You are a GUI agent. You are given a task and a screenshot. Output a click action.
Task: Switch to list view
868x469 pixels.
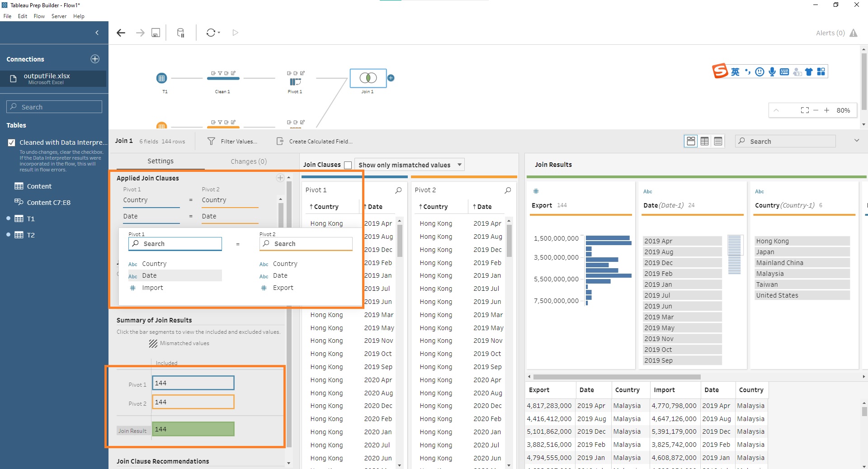tap(718, 141)
